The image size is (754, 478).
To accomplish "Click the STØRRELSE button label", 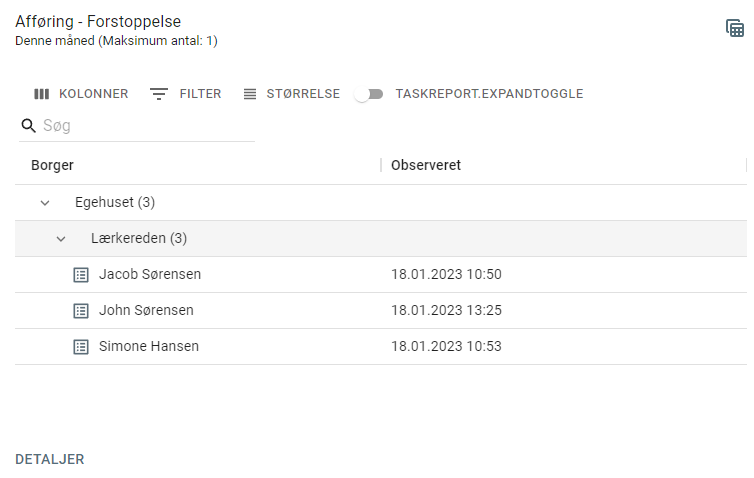I will point(303,94).
